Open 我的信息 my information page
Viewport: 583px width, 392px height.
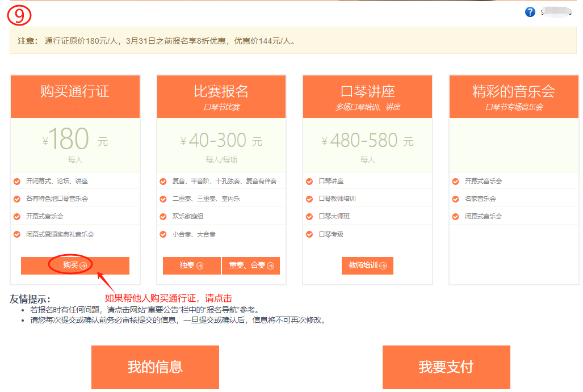155,367
